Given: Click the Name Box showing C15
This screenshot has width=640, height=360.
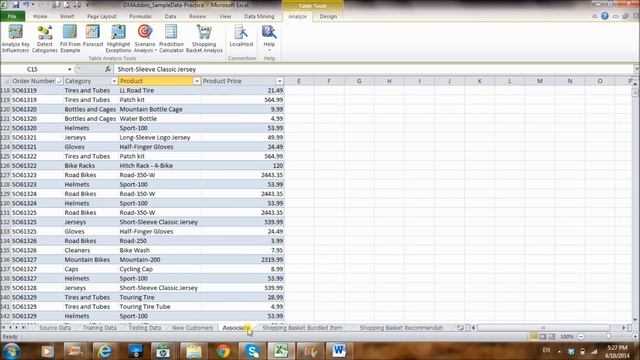Looking at the screenshot, I should point(33,69).
